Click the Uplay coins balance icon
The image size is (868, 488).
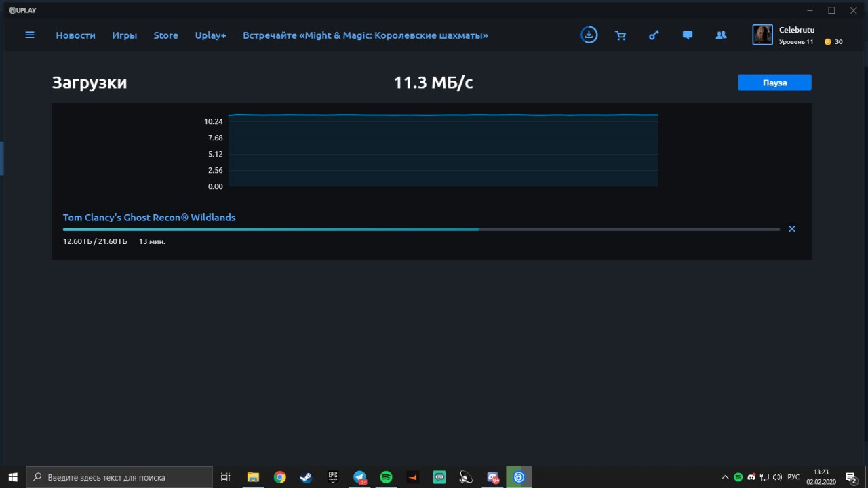[x=828, y=42]
